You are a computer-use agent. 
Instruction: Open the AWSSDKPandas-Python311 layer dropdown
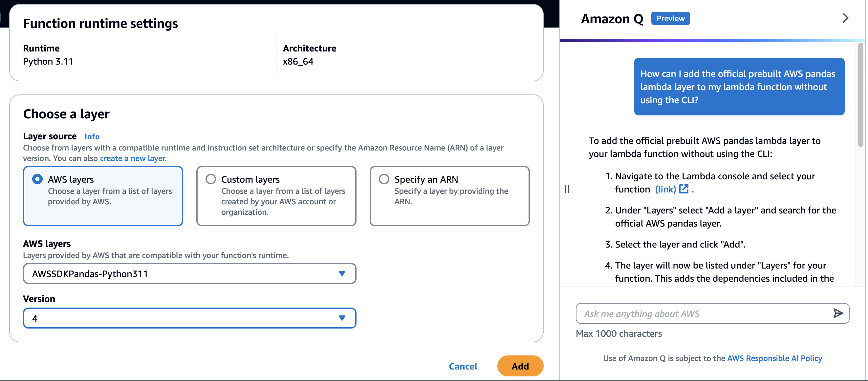click(189, 274)
